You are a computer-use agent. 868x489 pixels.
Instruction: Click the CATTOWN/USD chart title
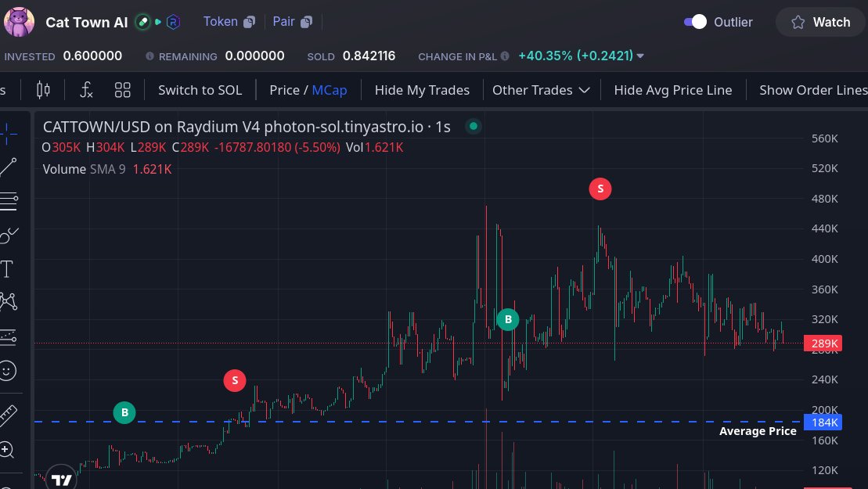[247, 127]
